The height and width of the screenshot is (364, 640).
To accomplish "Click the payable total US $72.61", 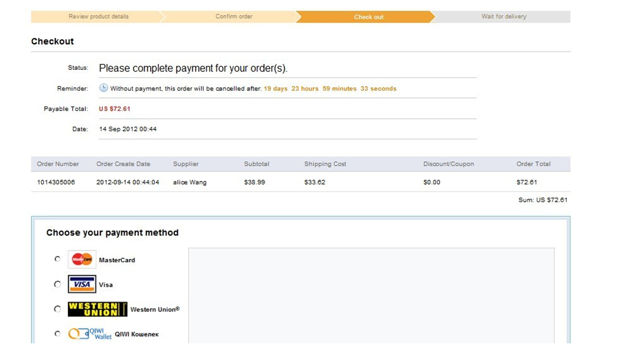I will click(x=115, y=109).
